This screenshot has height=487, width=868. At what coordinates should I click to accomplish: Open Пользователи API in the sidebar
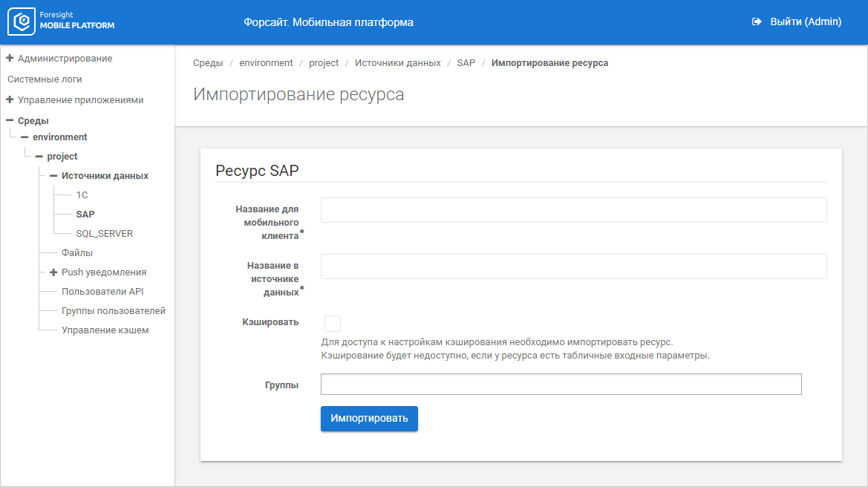pos(102,292)
